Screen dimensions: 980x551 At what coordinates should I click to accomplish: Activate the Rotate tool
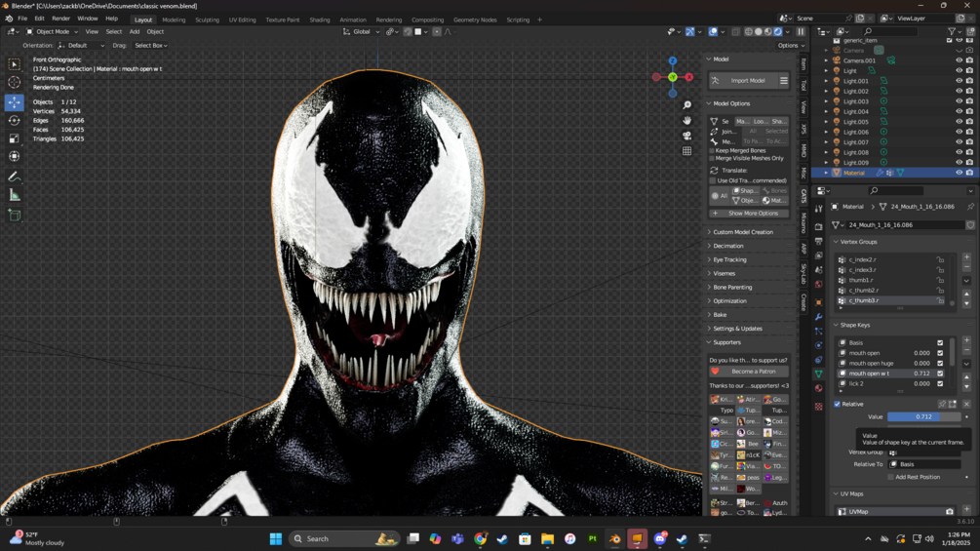[x=14, y=121]
